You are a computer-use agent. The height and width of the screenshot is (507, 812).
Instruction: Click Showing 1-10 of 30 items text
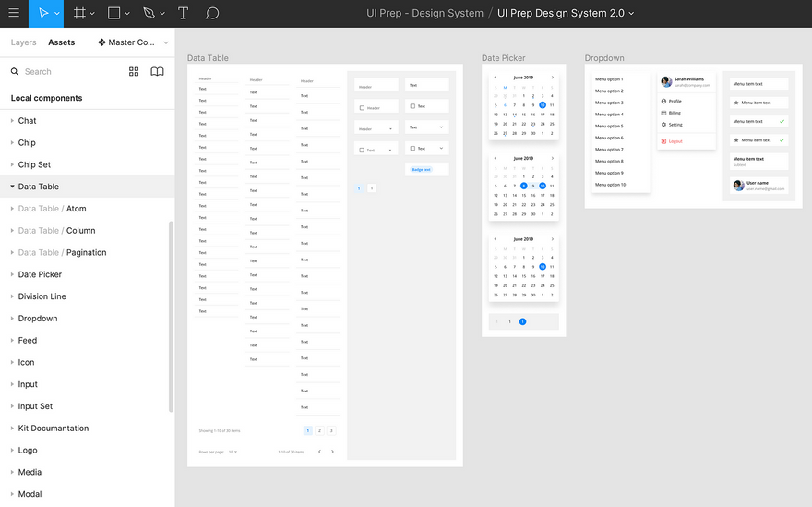[220, 430]
